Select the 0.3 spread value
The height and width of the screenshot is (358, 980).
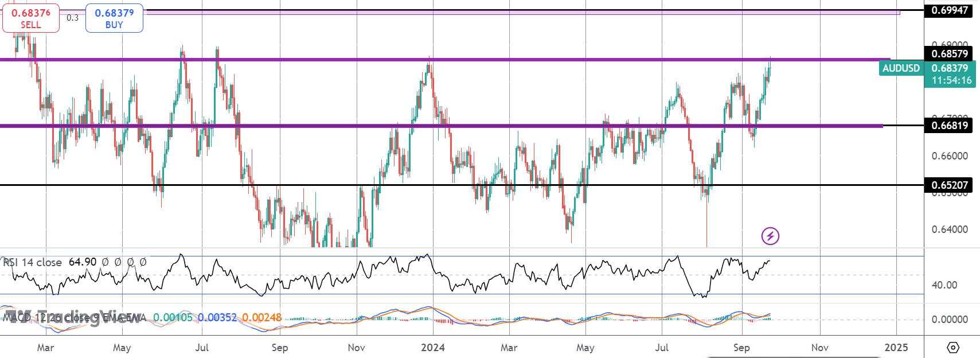click(x=72, y=18)
